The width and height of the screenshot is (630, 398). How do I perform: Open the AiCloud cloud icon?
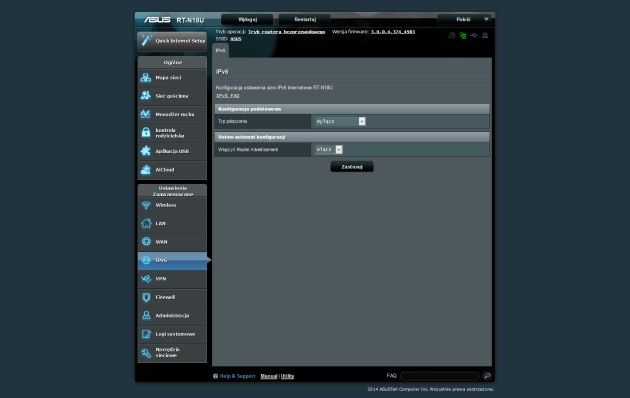tap(145, 169)
